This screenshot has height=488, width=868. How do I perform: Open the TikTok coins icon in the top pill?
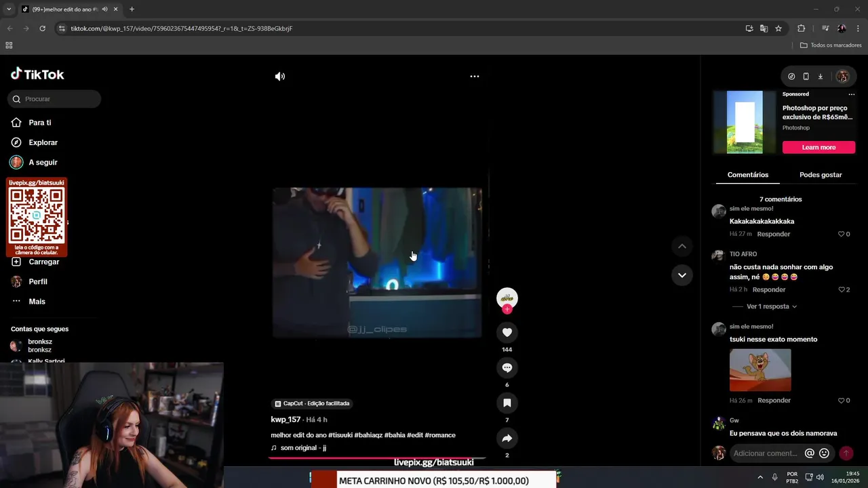(791, 77)
